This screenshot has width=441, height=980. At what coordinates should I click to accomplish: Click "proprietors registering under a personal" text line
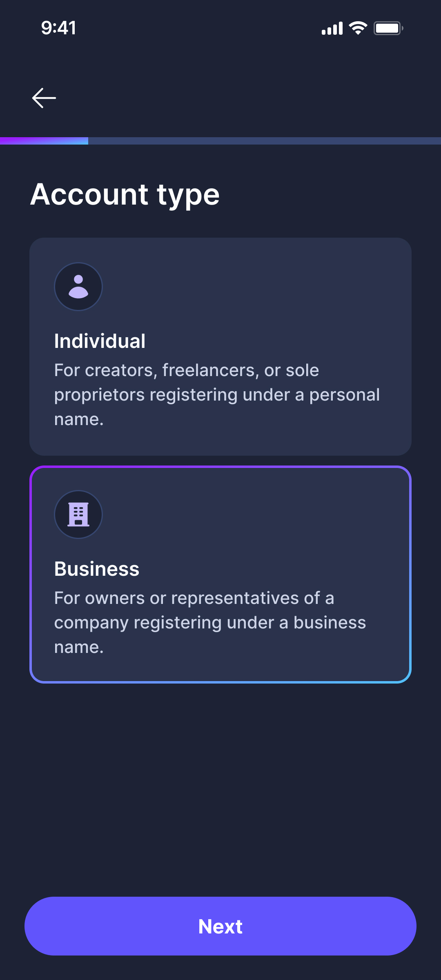tap(217, 395)
